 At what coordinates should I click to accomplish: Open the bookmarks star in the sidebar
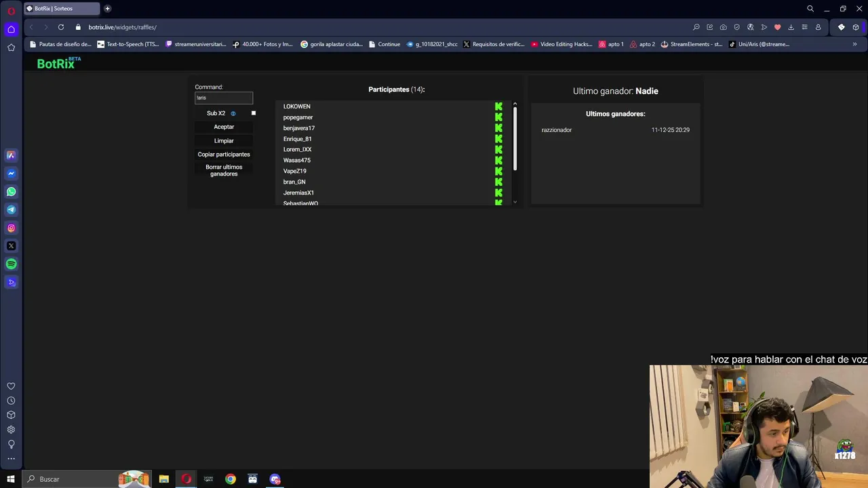point(11,47)
